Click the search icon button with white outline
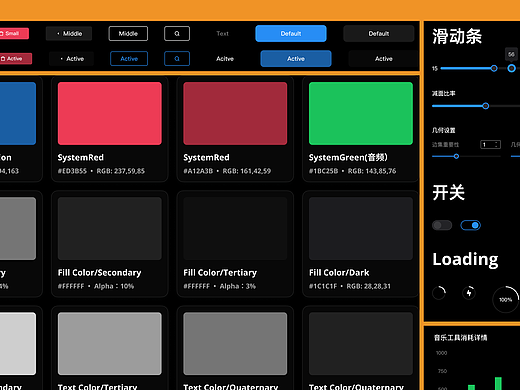The height and width of the screenshot is (390, 520). (177, 33)
